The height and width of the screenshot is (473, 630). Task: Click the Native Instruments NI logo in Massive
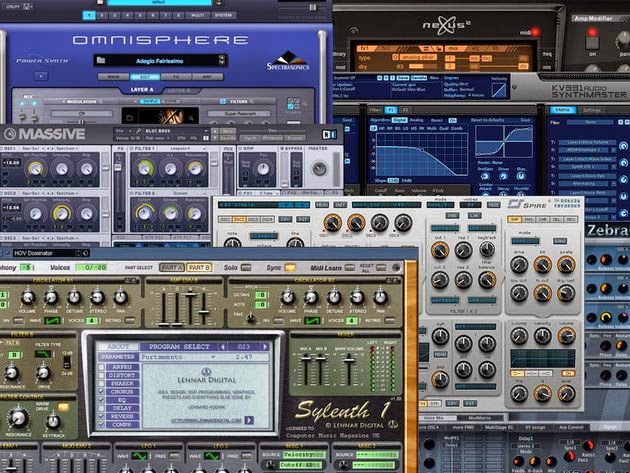coord(329,134)
